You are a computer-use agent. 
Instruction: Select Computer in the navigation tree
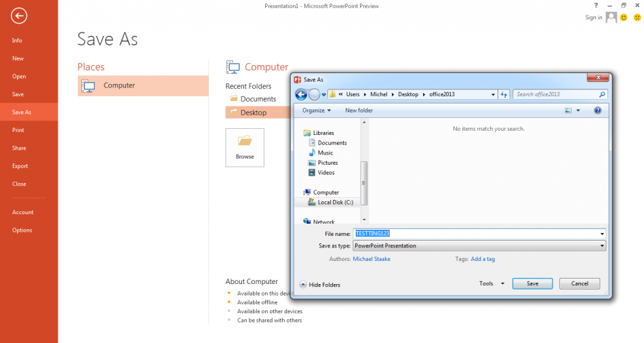click(325, 193)
